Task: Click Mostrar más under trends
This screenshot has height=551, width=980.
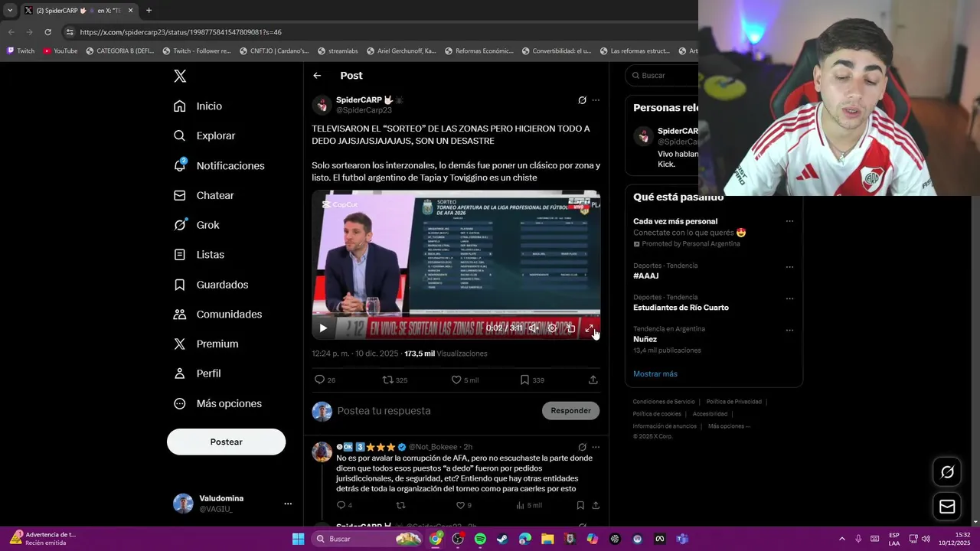Action: (655, 374)
